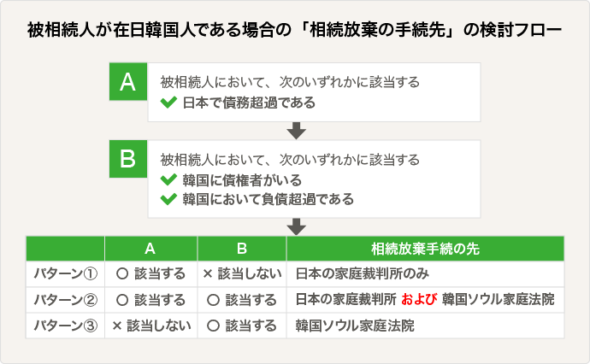The height and width of the screenshot is (364, 590).
Task: Click the red および text
Action: 419,299
